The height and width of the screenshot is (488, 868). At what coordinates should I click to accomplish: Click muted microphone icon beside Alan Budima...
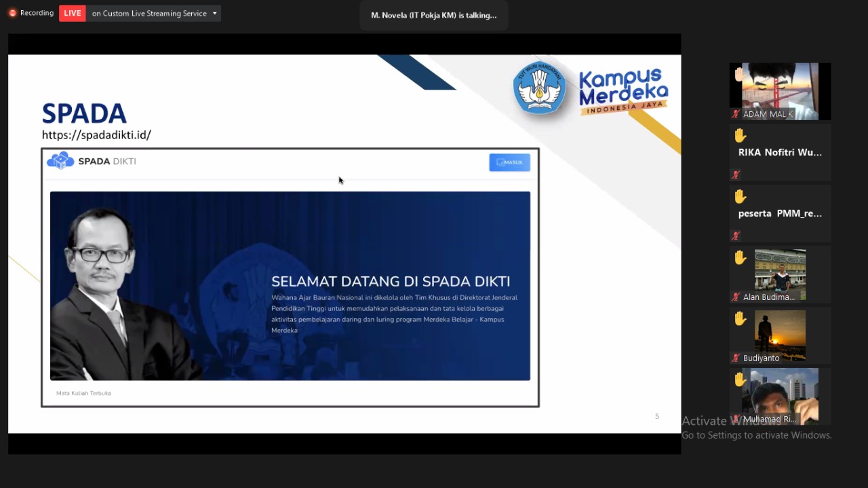[736, 297]
